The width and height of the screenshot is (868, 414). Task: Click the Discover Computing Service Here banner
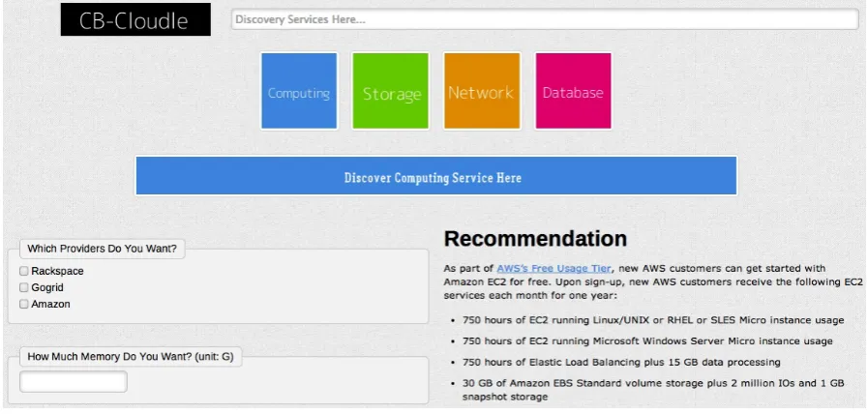tap(436, 175)
